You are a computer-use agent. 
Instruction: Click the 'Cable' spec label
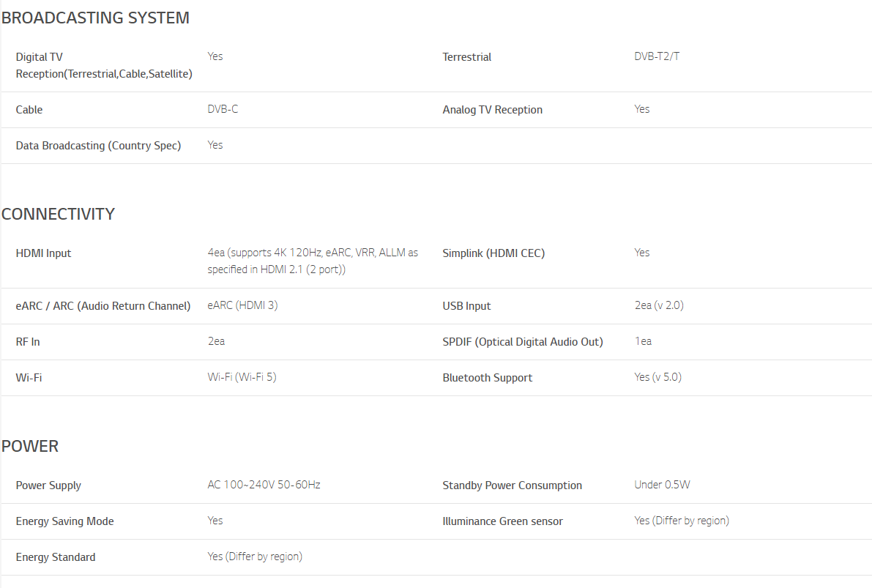pos(29,110)
